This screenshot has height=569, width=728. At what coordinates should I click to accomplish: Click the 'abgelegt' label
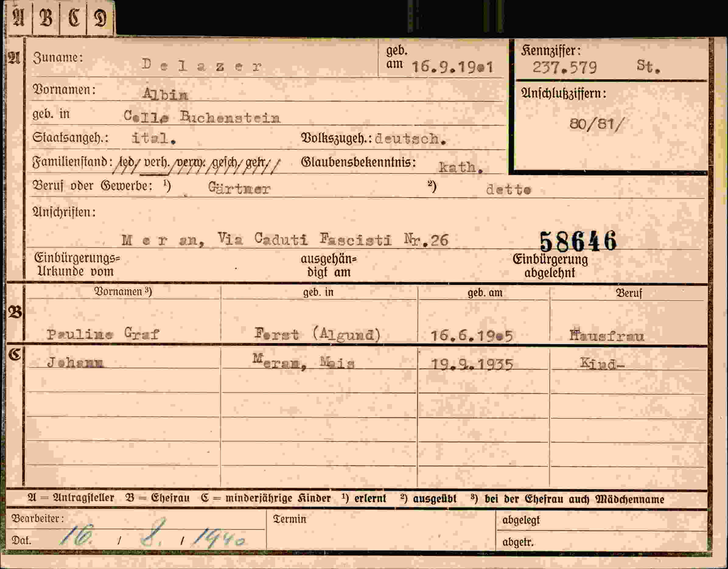click(x=521, y=520)
